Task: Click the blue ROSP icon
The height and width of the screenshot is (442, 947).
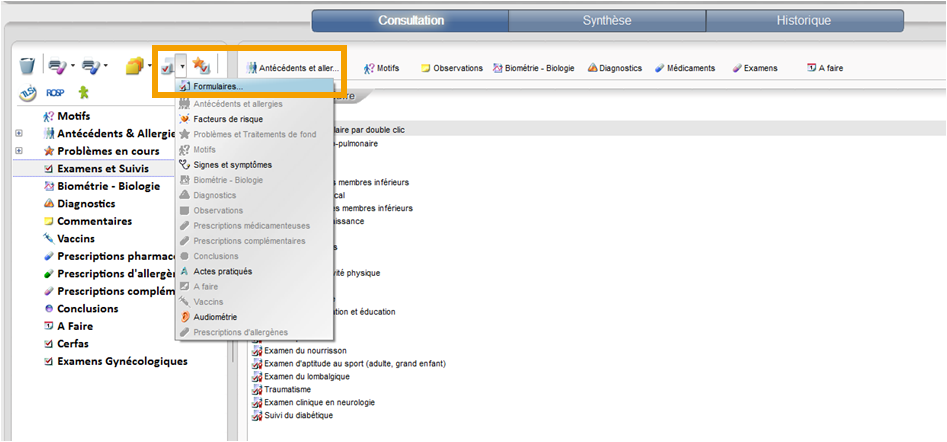Action: tap(55, 94)
